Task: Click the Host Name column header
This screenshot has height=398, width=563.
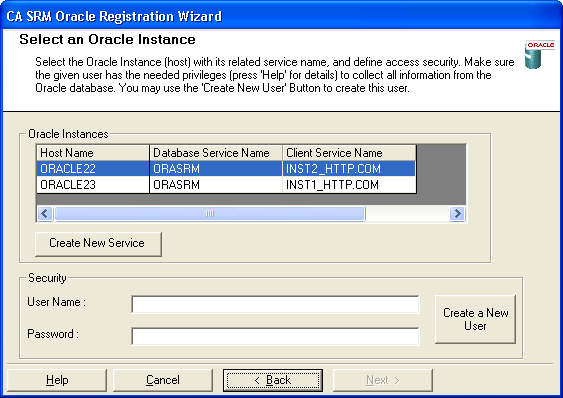Action: (x=93, y=153)
